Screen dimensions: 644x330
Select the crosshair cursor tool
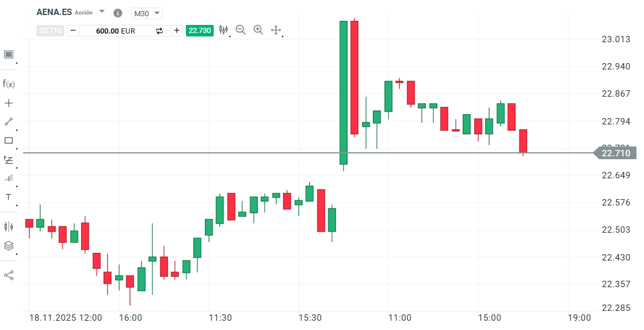pos(9,103)
